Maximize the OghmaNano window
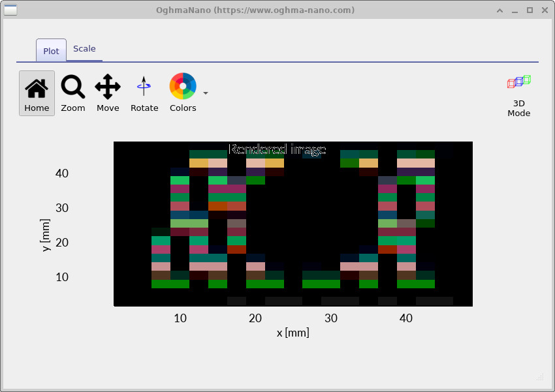This screenshot has height=392, width=555. click(x=530, y=10)
